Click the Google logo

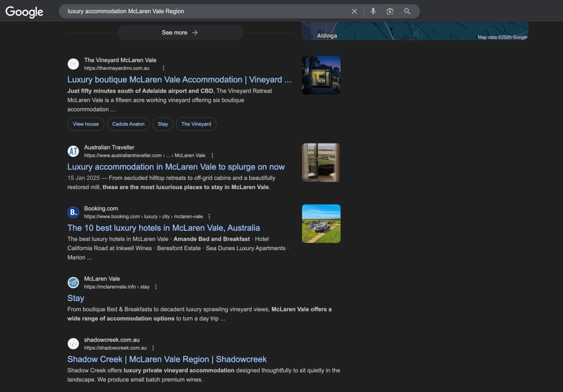click(24, 12)
